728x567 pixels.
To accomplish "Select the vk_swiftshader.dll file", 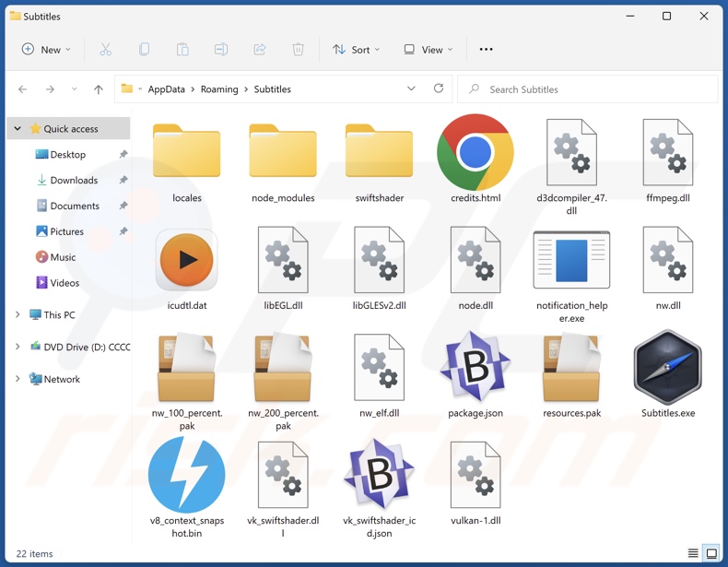I will (283, 489).
